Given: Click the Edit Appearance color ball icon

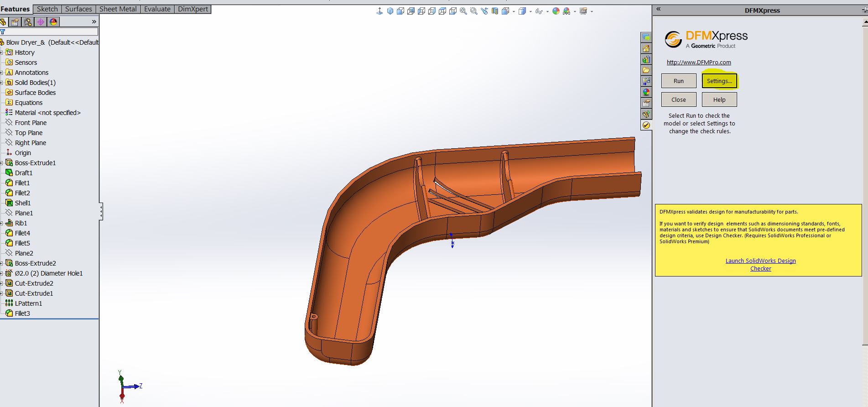Looking at the screenshot, I should pos(556,11).
